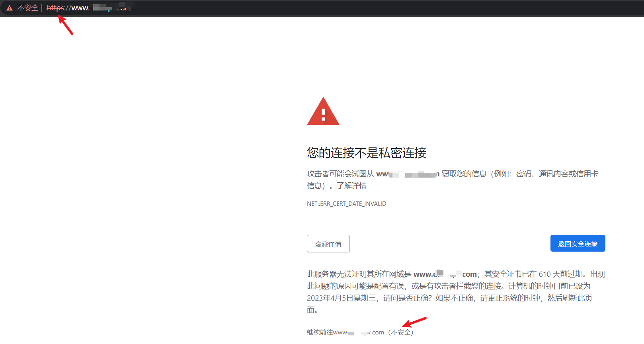644x344 pixels.
Task: Click the large red warning triangle icon
Action: click(323, 112)
